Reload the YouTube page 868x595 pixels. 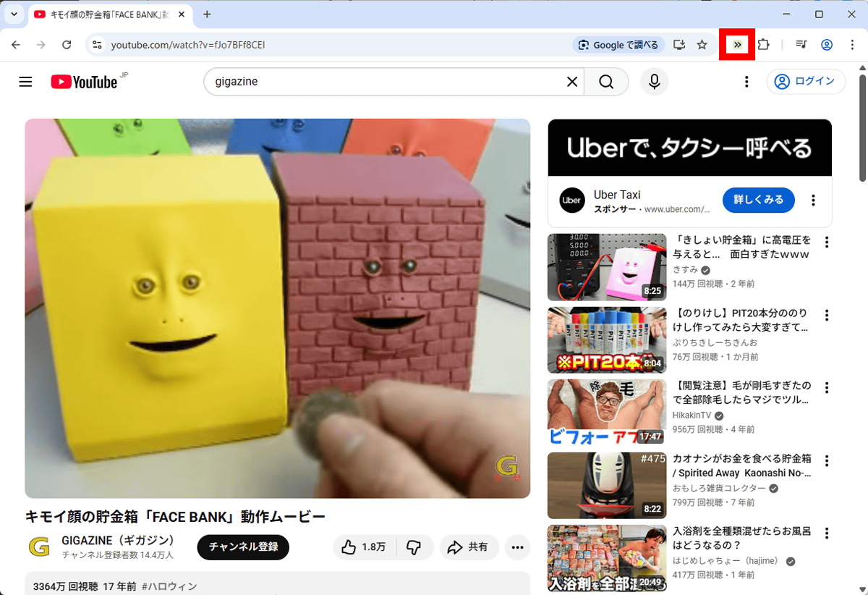(x=67, y=45)
